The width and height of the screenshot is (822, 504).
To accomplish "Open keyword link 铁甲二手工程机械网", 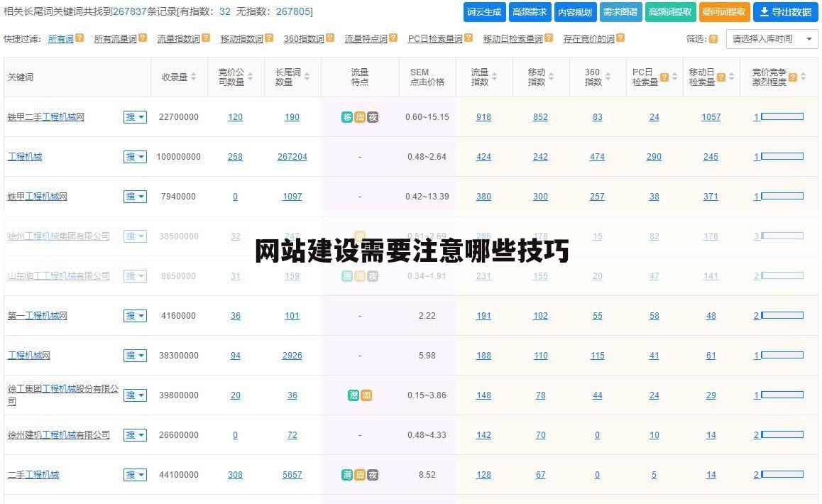I will point(45,117).
